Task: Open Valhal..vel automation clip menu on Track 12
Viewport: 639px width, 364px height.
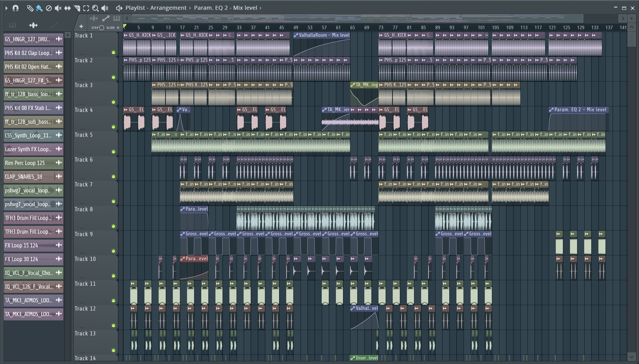Action: pos(353,309)
